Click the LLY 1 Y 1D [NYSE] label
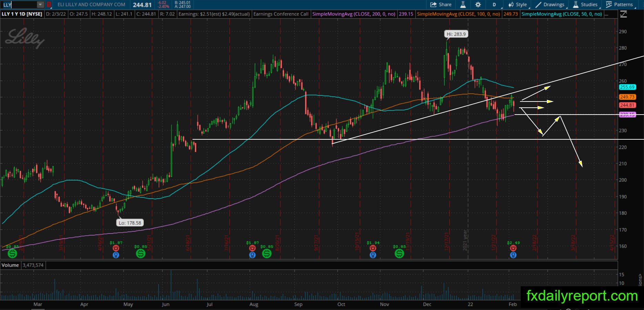Image resolution: width=644 pixels, height=310 pixels. pyautogui.click(x=22, y=14)
